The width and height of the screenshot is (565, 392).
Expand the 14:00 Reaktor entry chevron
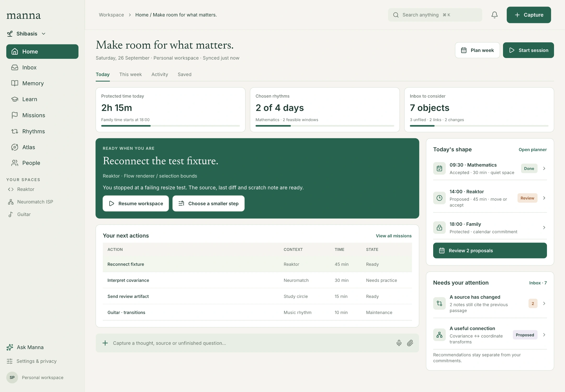pyautogui.click(x=544, y=198)
